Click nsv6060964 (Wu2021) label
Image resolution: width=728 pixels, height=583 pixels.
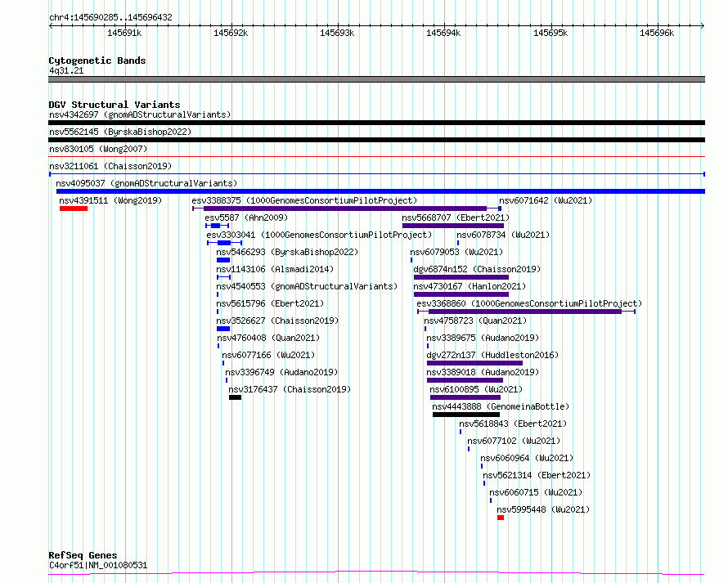click(527, 458)
